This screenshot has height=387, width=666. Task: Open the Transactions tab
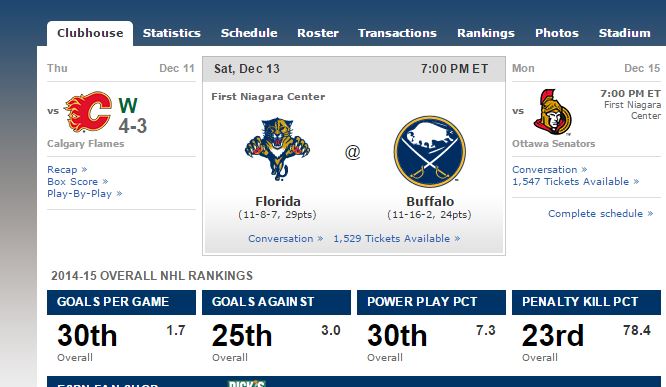(397, 33)
